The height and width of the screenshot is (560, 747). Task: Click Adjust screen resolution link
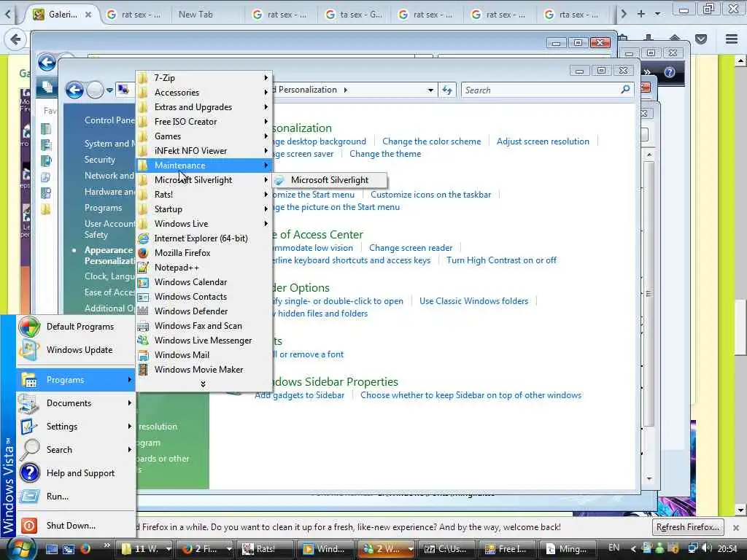543,141
